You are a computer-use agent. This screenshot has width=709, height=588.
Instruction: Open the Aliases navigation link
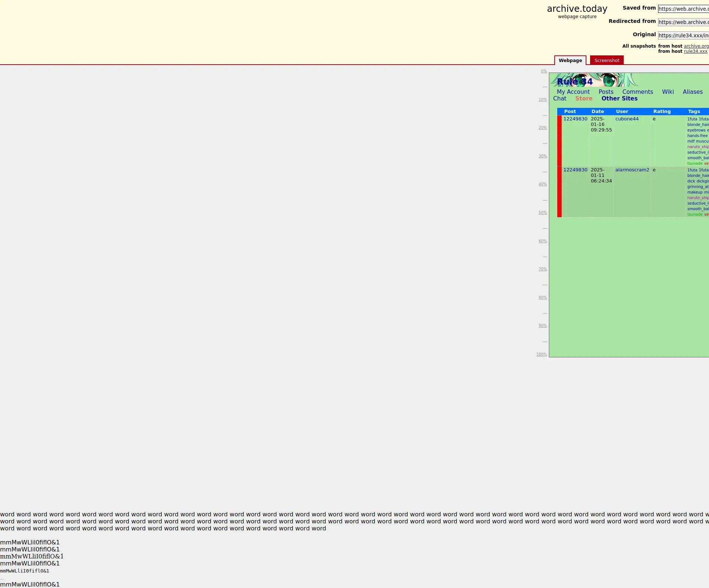692,92
